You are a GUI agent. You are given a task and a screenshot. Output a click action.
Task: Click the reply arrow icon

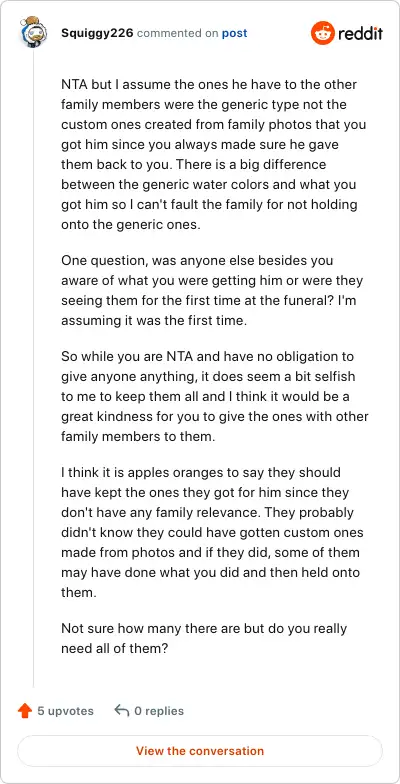tap(122, 710)
